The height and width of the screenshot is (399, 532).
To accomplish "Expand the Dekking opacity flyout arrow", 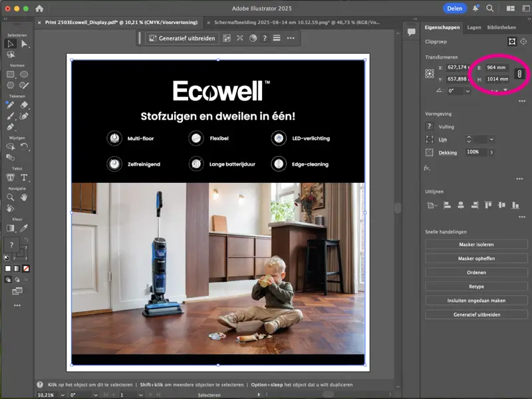I will [x=491, y=152].
